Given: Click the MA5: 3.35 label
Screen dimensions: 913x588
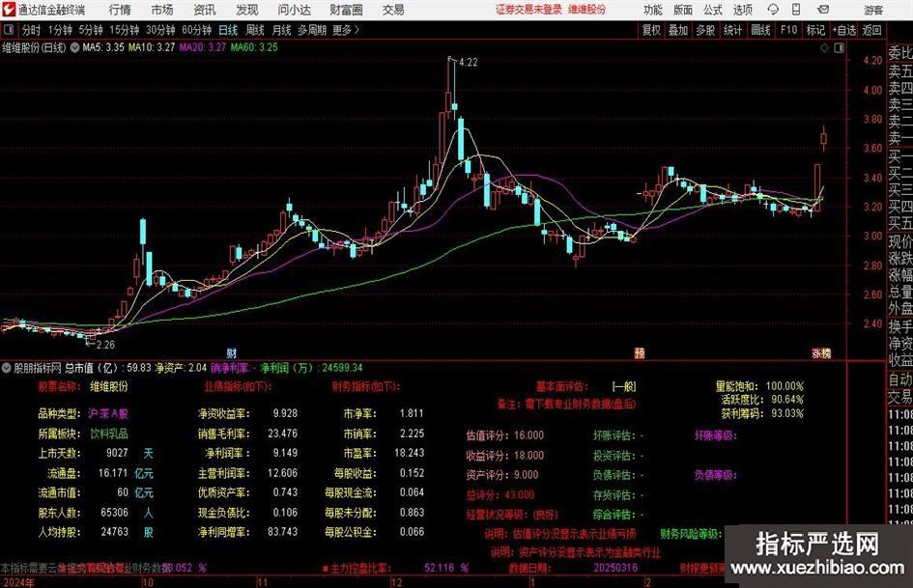Looking at the screenshot, I should (x=103, y=47).
